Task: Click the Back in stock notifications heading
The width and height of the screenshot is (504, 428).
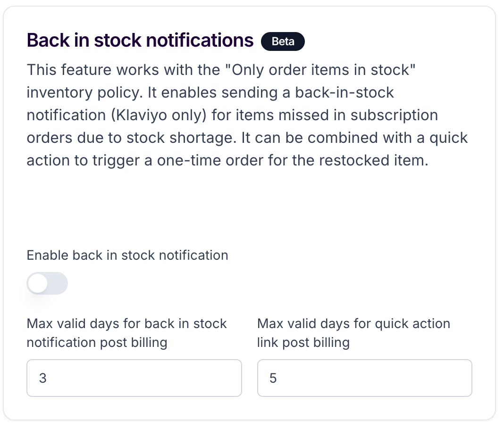Action: pyautogui.click(x=140, y=41)
